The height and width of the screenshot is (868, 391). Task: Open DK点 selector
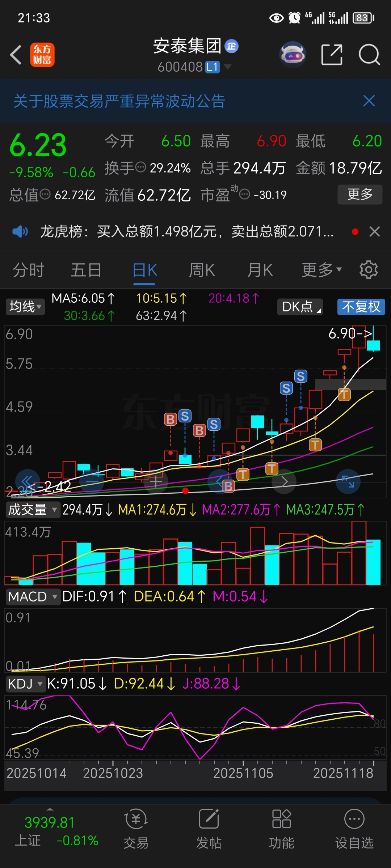(x=300, y=307)
